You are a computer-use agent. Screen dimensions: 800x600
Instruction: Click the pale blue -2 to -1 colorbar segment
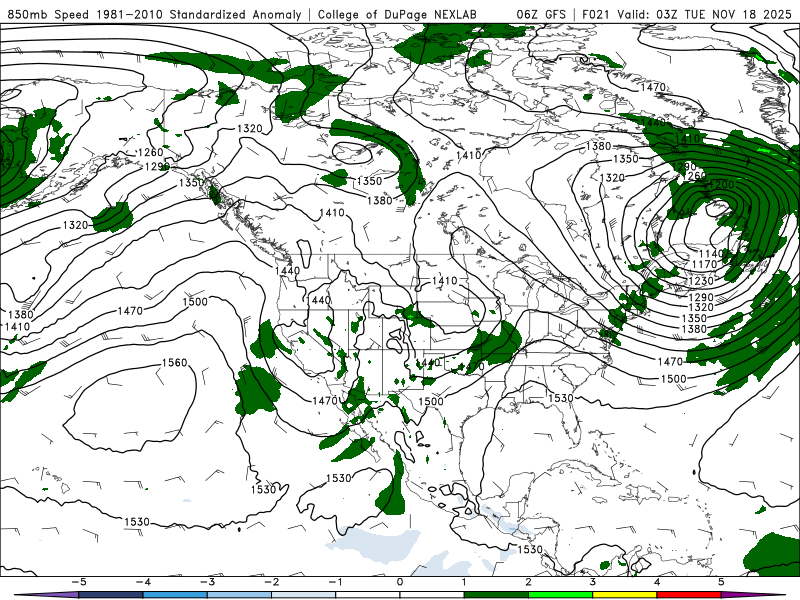(x=304, y=595)
